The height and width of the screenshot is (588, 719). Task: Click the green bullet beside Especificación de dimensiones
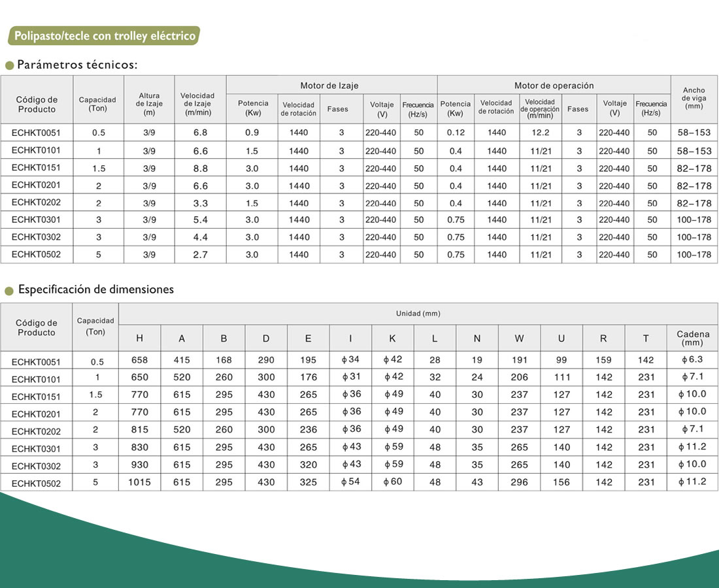point(9,291)
